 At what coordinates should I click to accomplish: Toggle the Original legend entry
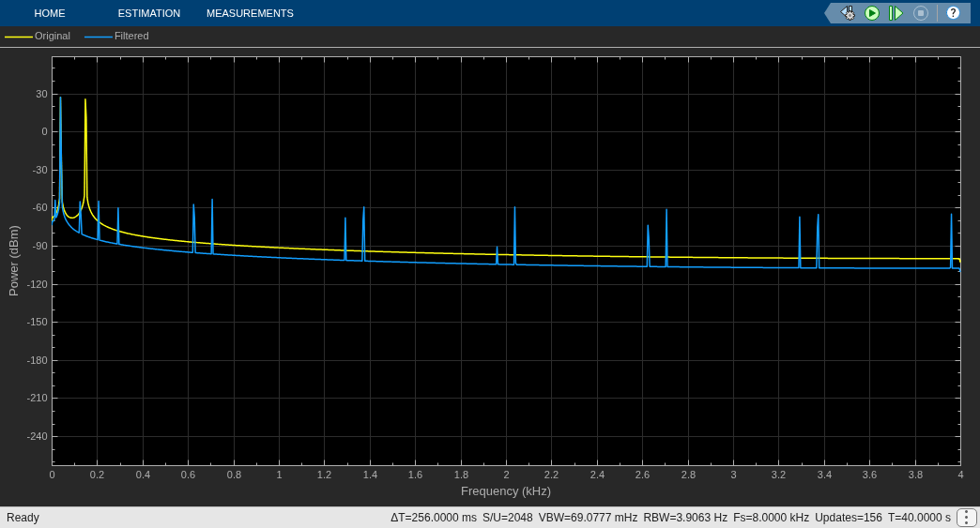click(38, 37)
